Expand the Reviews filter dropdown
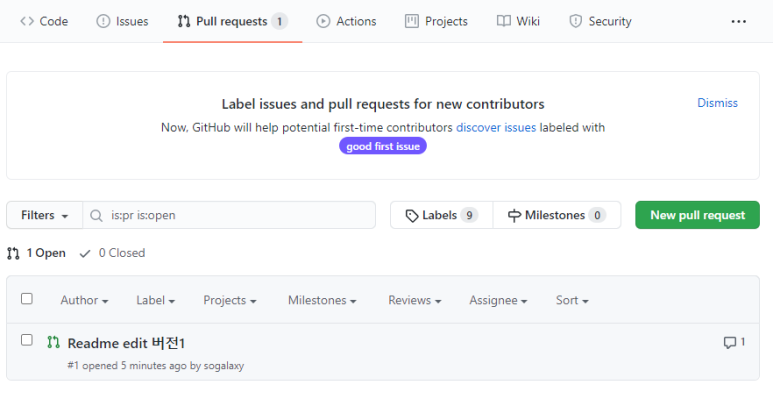The width and height of the screenshot is (773, 399). (415, 300)
